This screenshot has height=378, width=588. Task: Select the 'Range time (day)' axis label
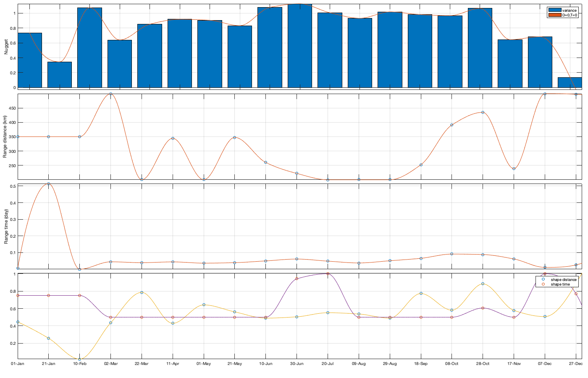(6, 226)
